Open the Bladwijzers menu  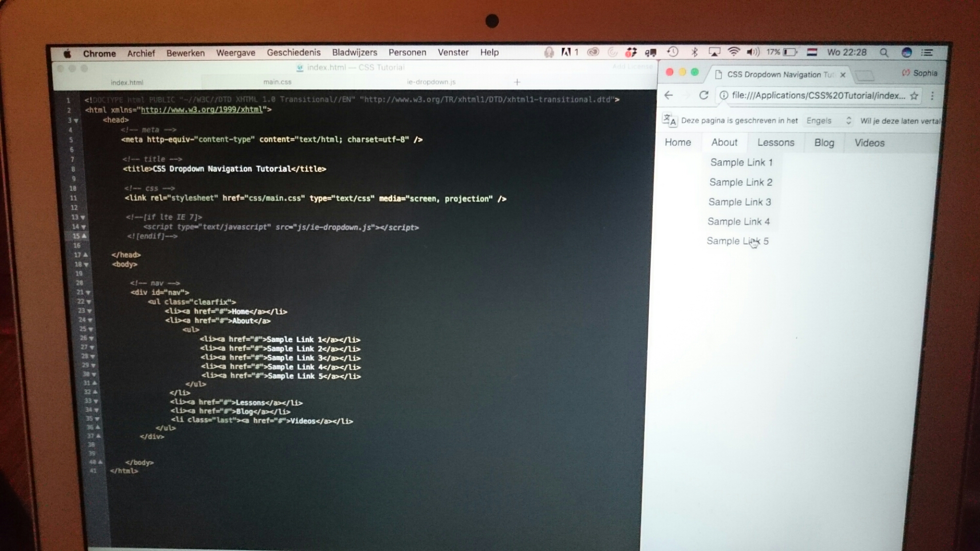click(x=354, y=52)
